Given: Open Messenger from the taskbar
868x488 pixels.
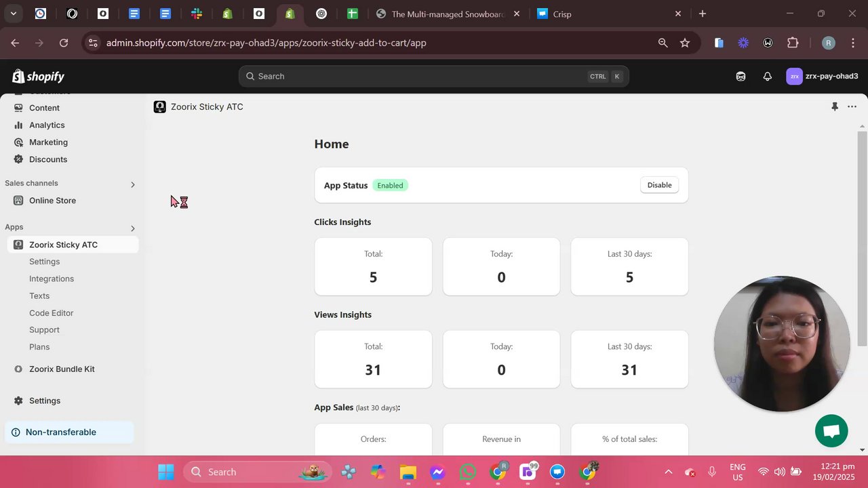Looking at the screenshot, I should click(437, 472).
